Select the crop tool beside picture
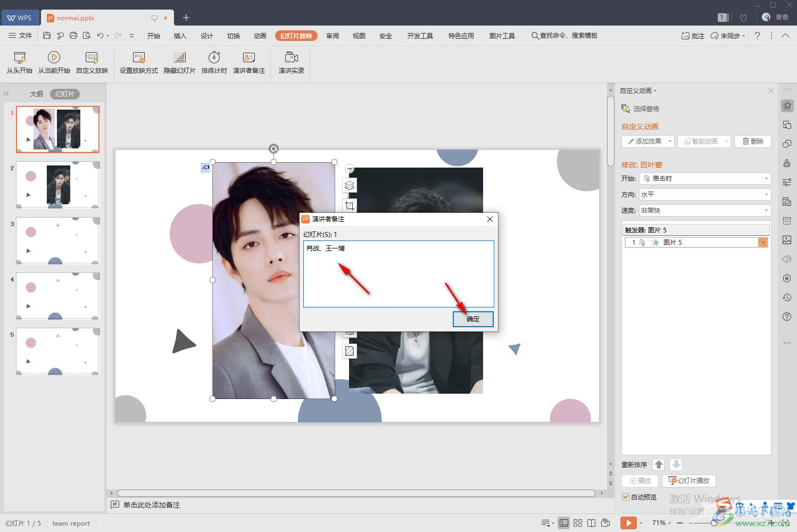This screenshot has height=532, width=797. (350, 206)
